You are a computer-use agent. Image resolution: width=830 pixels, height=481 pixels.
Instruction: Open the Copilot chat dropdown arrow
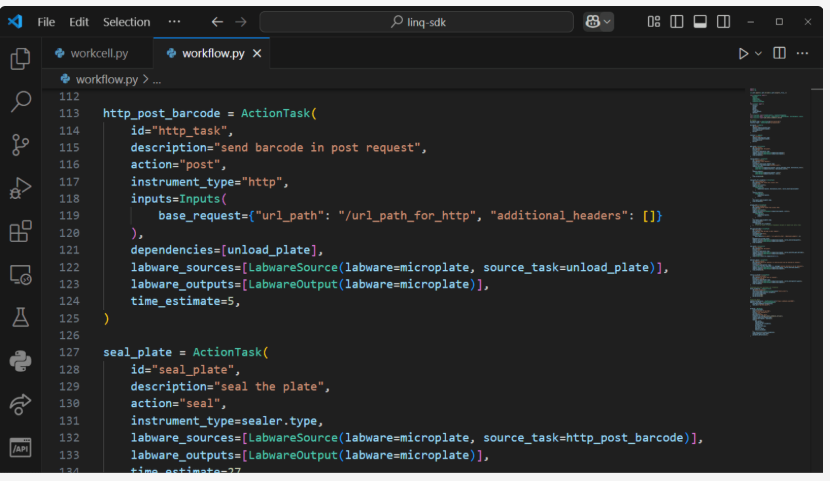[608, 21]
